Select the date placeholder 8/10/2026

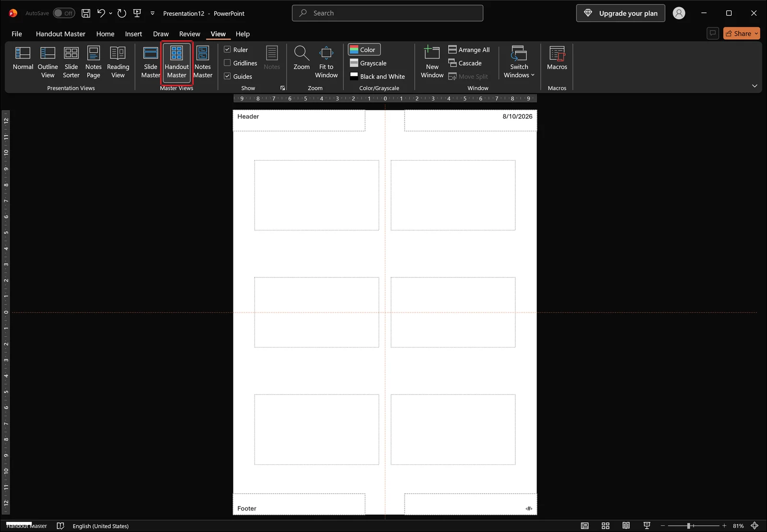point(470,120)
